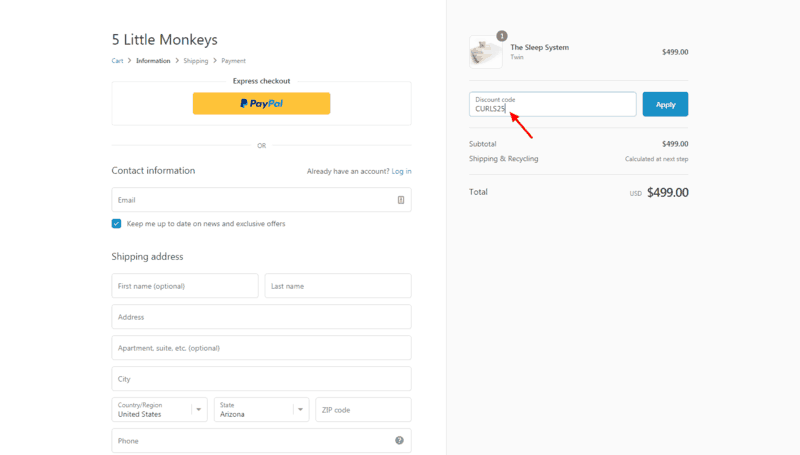Select the Shipping breadcrumb step
Screen dimensions: 800x455
[x=196, y=61]
